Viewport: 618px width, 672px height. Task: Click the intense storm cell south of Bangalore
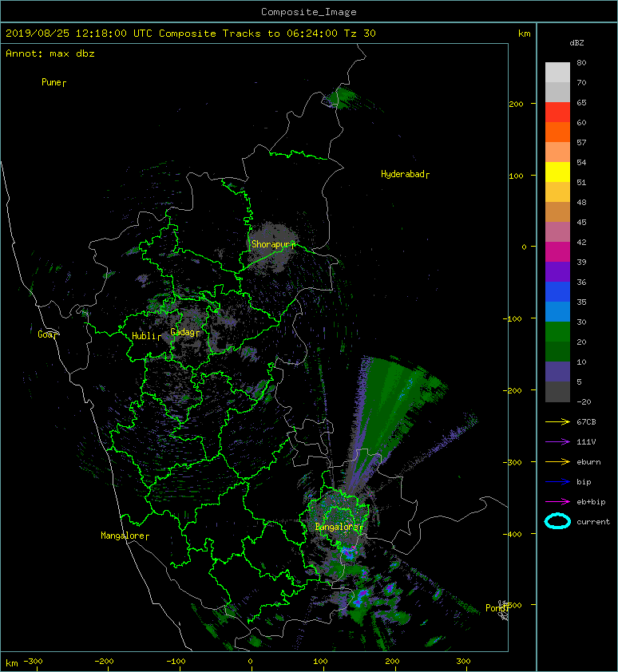point(348,552)
